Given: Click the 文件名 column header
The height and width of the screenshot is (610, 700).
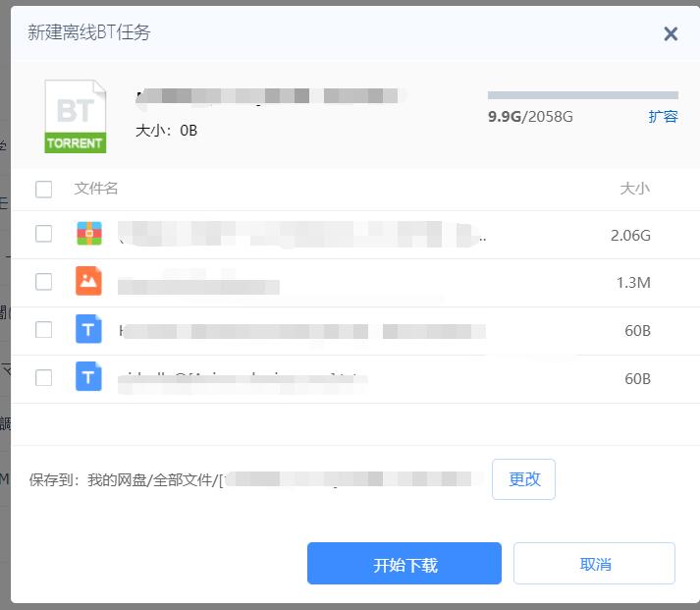Looking at the screenshot, I should click(x=96, y=189).
